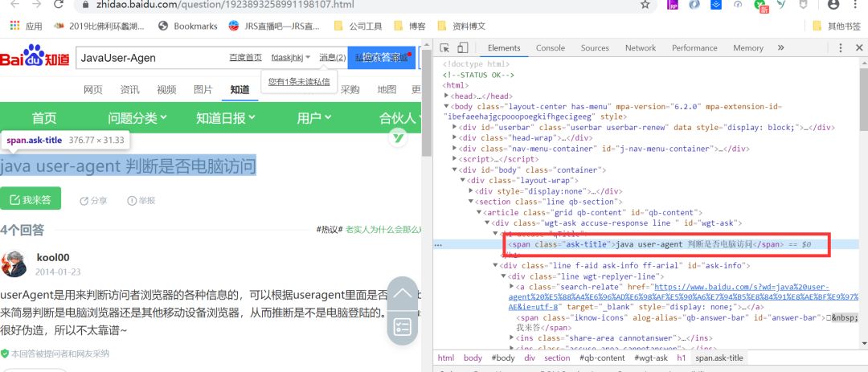Click the Baidu 知道 logo
This screenshot has height=372, width=868.
coord(35,56)
